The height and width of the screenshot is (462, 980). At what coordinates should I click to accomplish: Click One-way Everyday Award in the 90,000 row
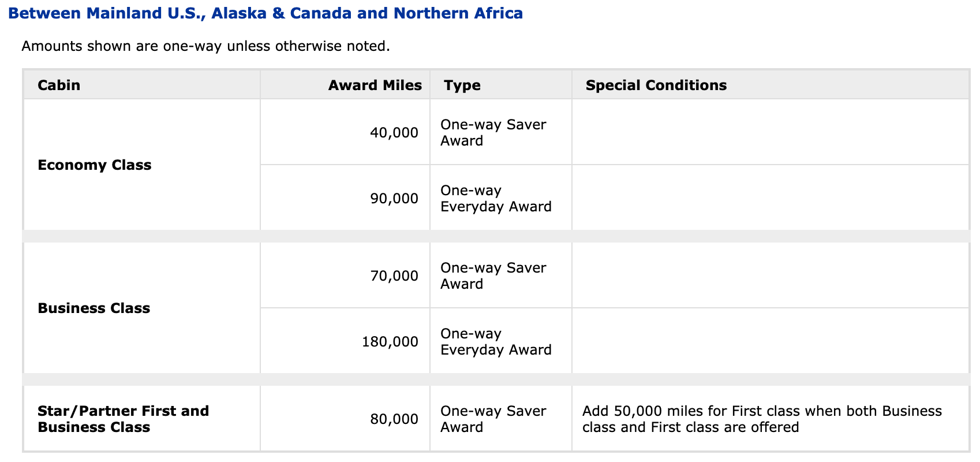pos(495,199)
